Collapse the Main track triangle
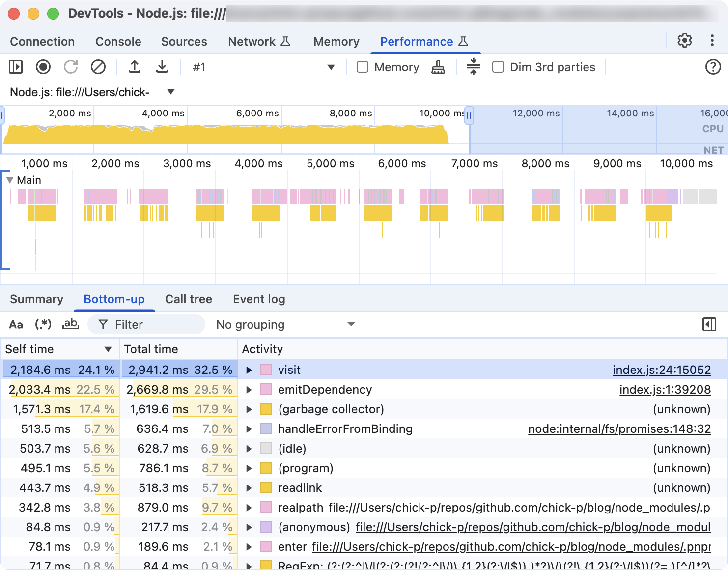This screenshot has height=570, width=728. point(10,180)
